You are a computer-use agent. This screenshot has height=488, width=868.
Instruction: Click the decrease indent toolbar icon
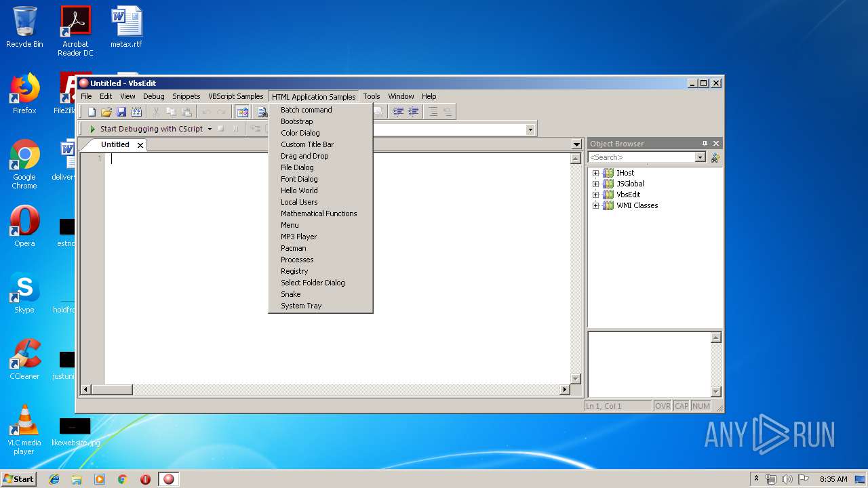coord(413,112)
